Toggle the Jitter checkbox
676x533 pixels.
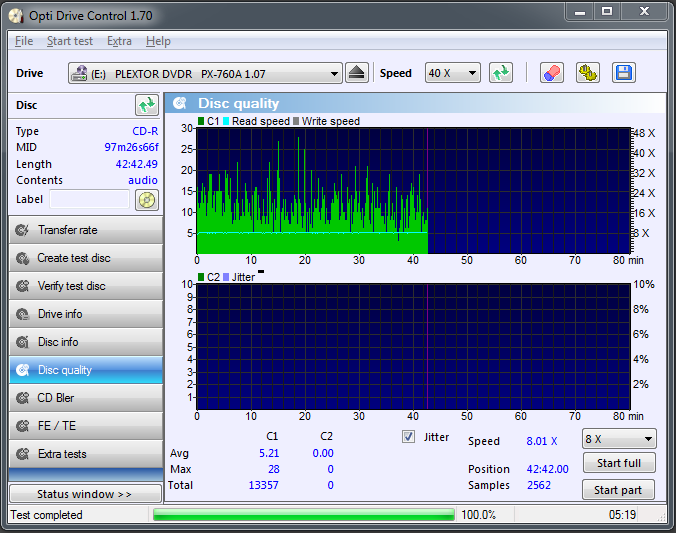(408, 437)
